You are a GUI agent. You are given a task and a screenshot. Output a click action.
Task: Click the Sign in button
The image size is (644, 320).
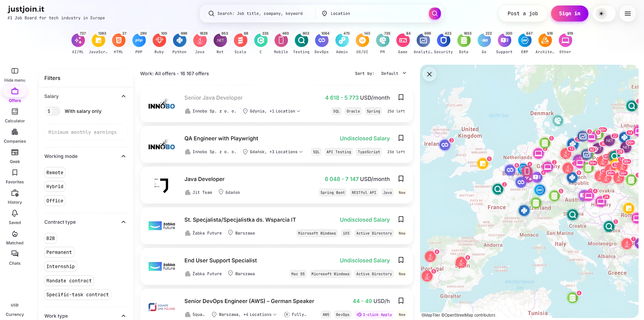[569, 14]
